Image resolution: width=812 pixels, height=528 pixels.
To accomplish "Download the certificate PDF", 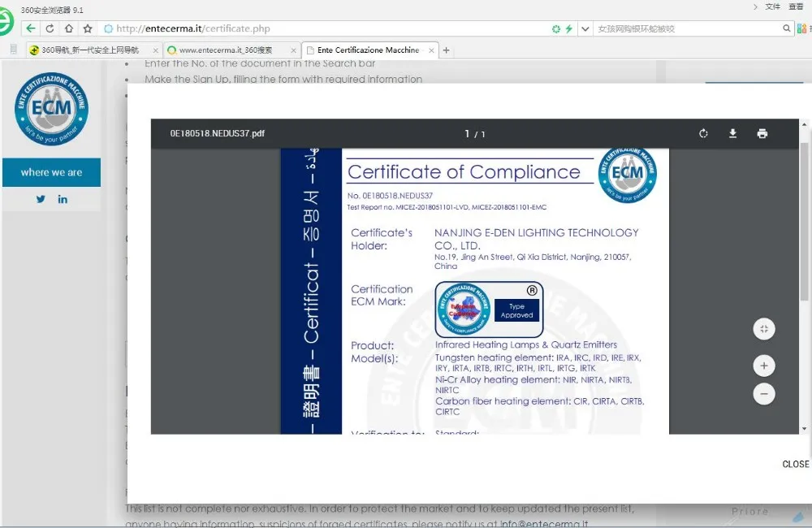I will tap(732, 134).
